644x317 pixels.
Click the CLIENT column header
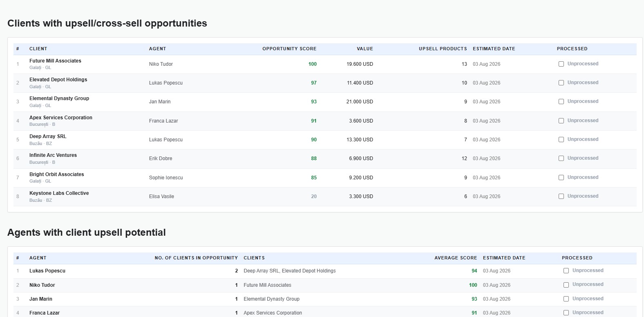tap(38, 49)
